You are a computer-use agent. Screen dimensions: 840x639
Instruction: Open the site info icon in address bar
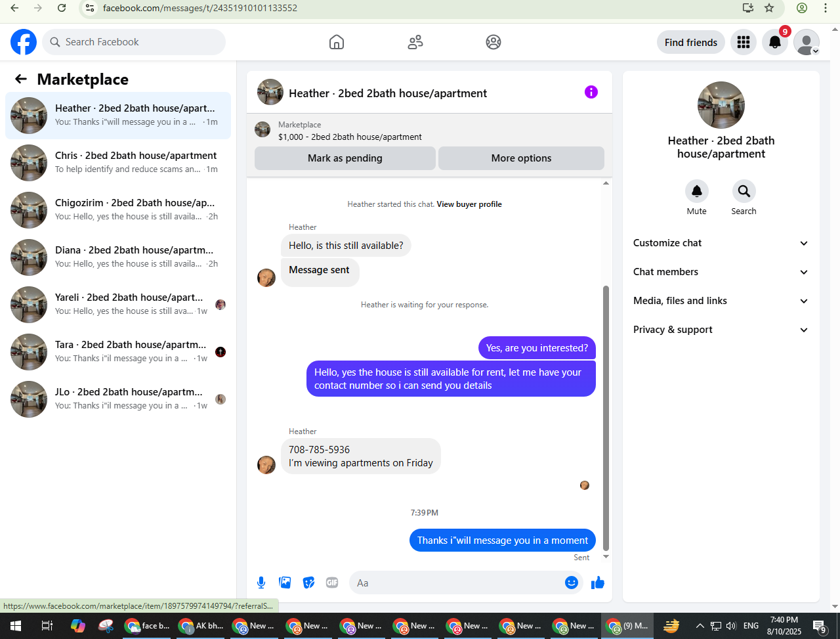91,9
